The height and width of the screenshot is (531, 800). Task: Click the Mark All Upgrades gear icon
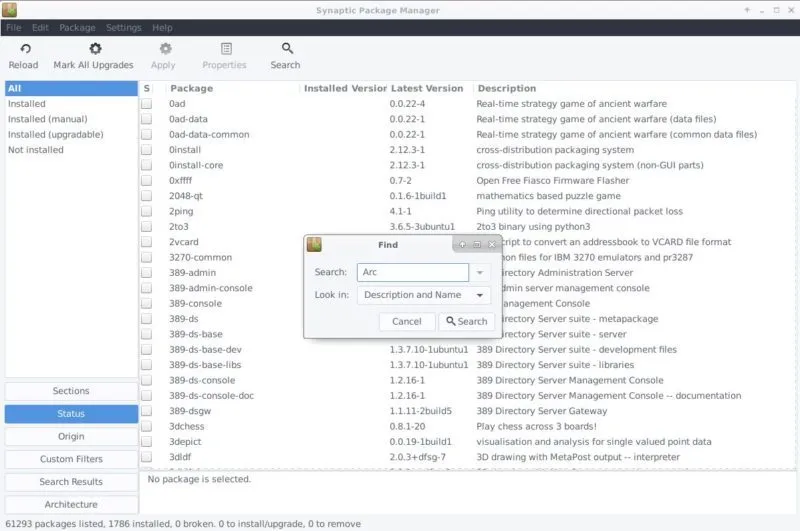coord(94,49)
